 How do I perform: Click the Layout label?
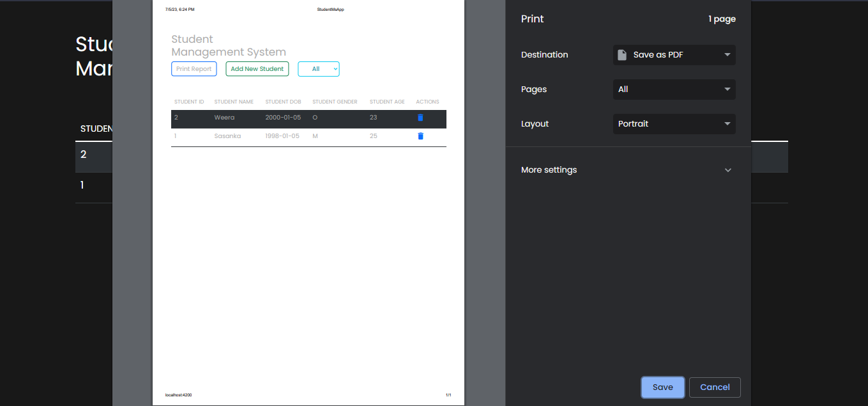(x=535, y=124)
